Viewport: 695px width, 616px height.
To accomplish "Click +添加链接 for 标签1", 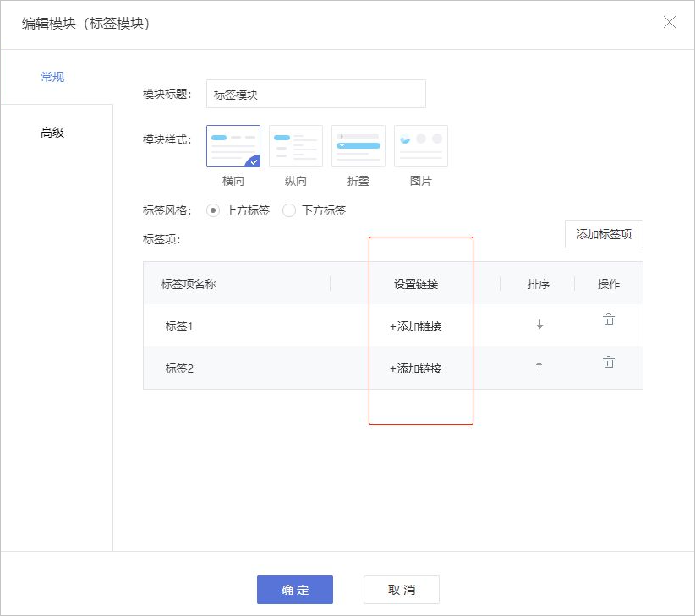I will point(416,326).
